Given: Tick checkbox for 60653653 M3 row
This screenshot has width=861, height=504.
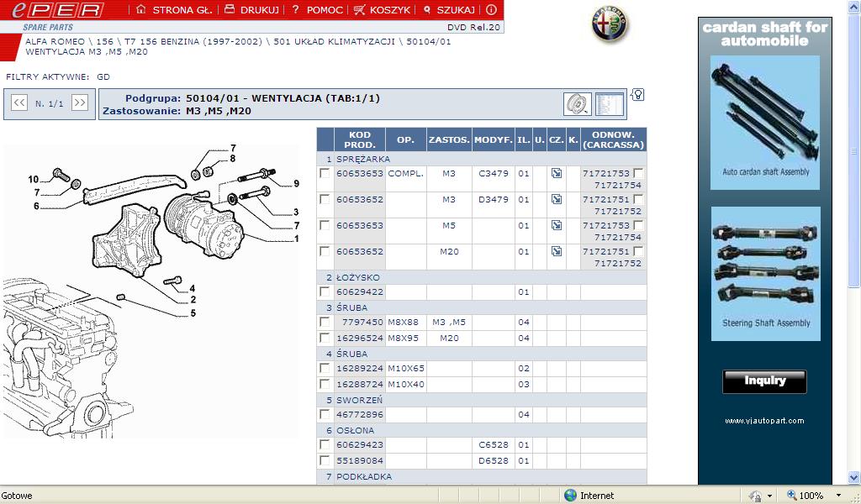Looking at the screenshot, I should click(325, 173).
